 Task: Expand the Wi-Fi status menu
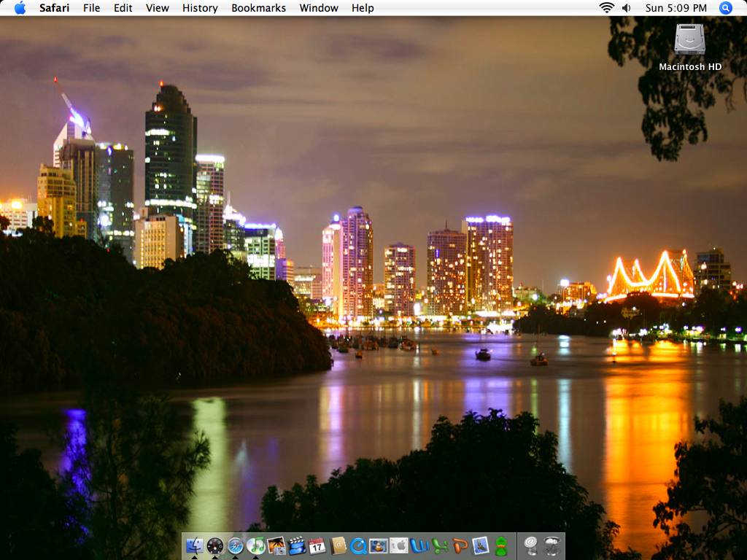click(606, 8)
